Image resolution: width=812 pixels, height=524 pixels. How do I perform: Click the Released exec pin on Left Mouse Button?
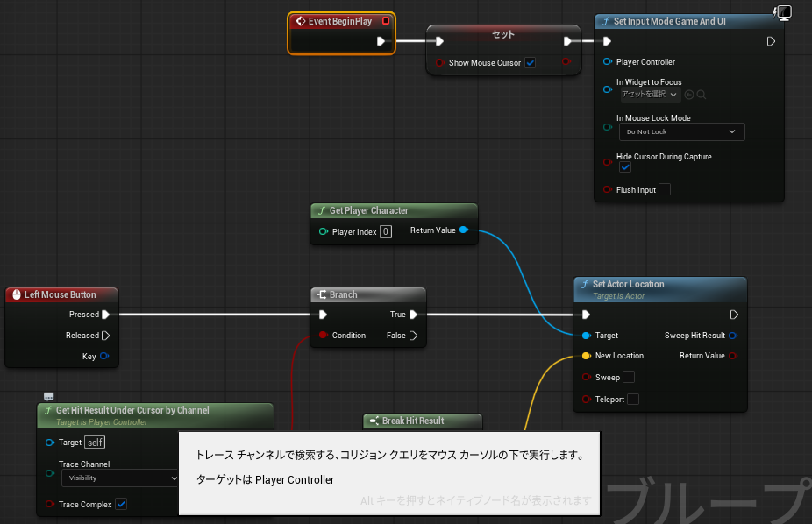(x=106, y=336)
